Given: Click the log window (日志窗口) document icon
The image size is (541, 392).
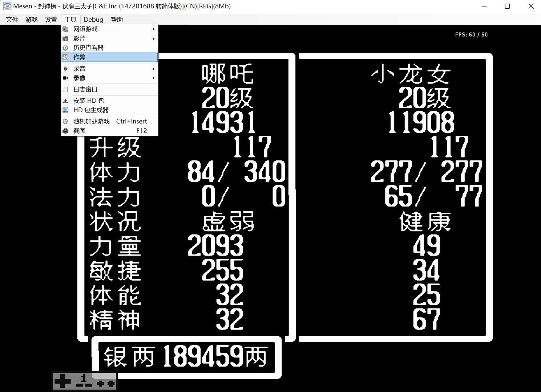Looking at the screenshot, I should 66,89.
